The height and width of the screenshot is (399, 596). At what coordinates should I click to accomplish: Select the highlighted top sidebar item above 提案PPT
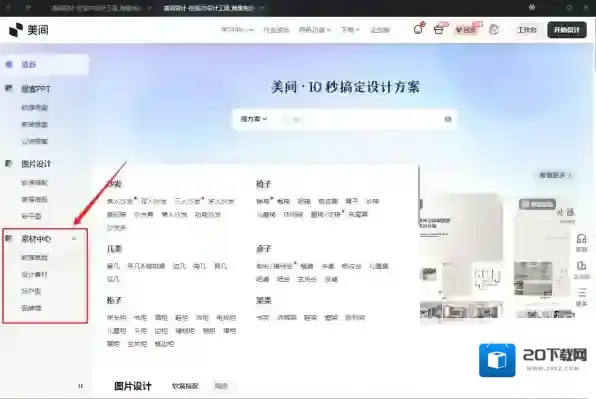44,65
